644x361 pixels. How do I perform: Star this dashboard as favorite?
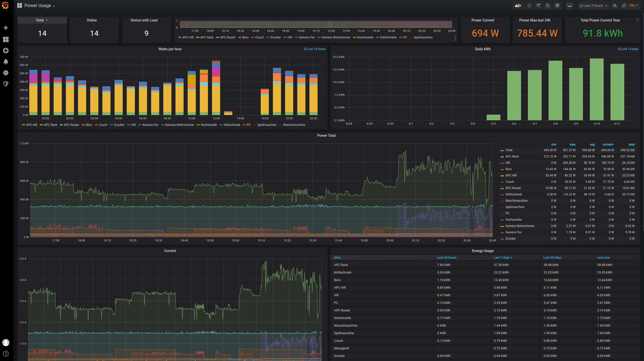529,5
